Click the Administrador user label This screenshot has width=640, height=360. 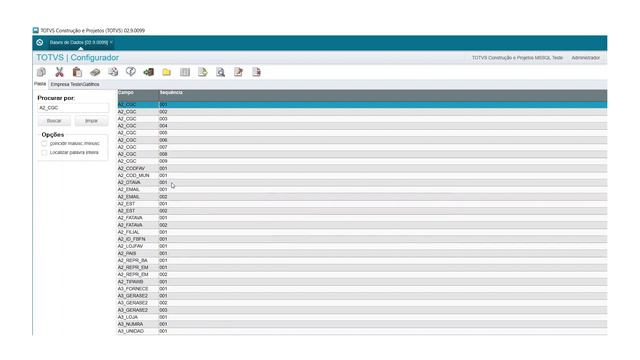[585, 58]
